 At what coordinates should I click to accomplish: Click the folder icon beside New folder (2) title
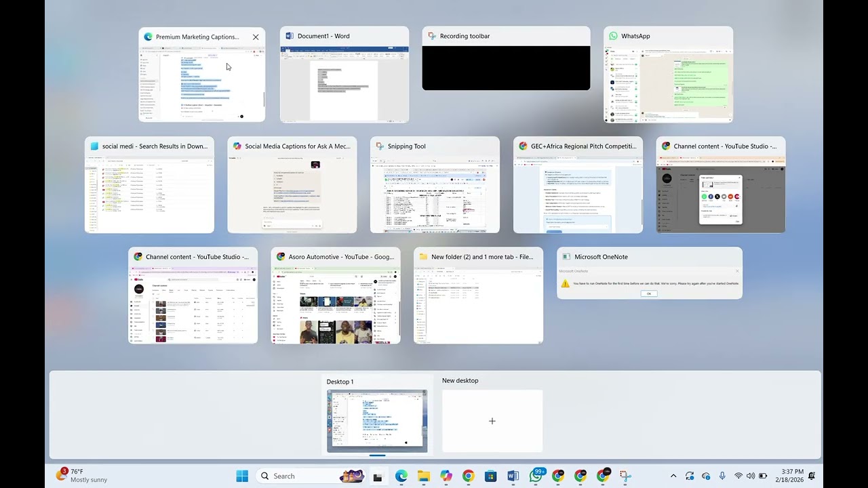coord(423,257)
